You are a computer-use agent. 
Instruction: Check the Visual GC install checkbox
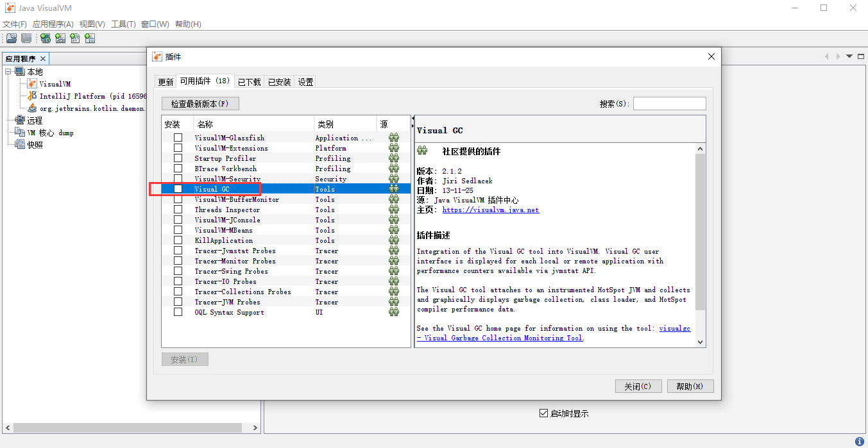coord(178,189)
